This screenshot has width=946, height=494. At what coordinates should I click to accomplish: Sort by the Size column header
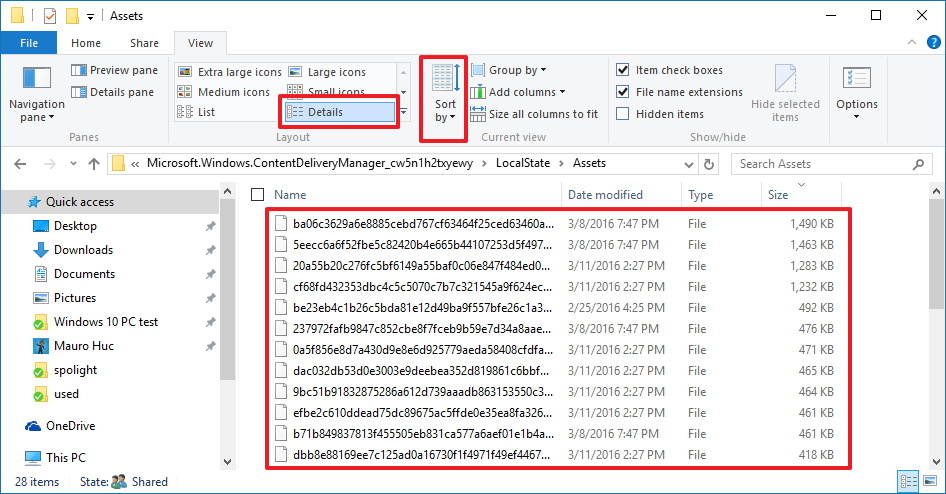778,195
